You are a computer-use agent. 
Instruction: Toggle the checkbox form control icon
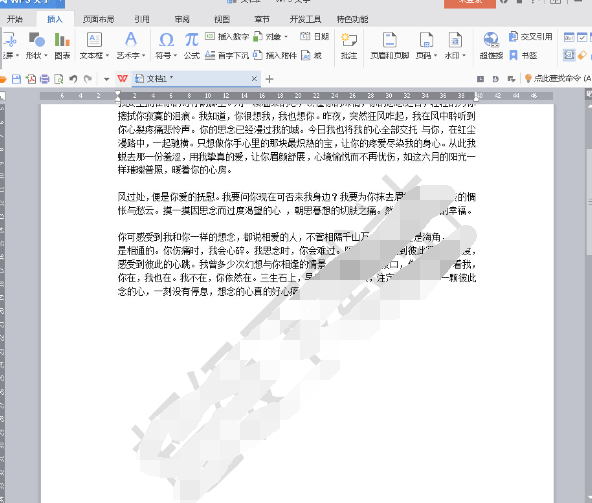pos(582,37)
